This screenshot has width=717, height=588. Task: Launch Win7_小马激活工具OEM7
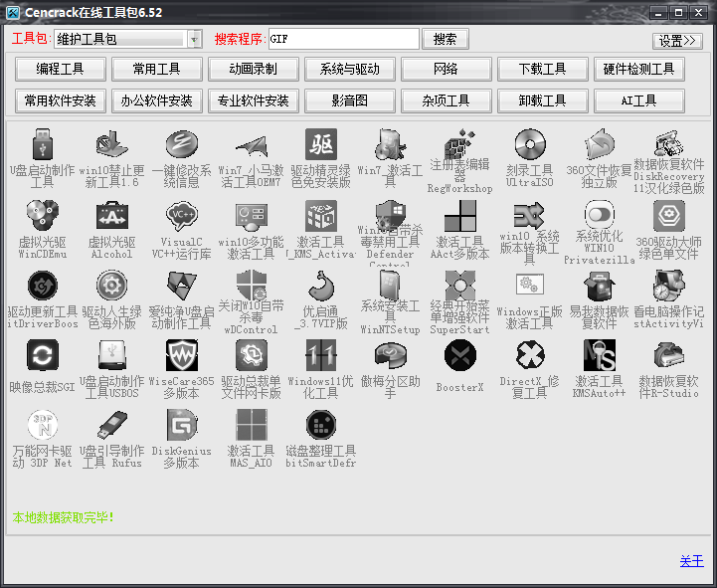coord(251,145)
